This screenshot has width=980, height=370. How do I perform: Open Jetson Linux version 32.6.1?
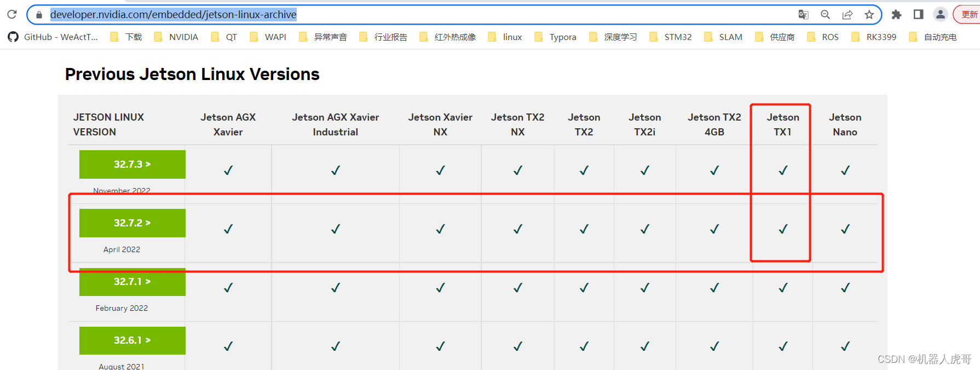coord(132,340)
